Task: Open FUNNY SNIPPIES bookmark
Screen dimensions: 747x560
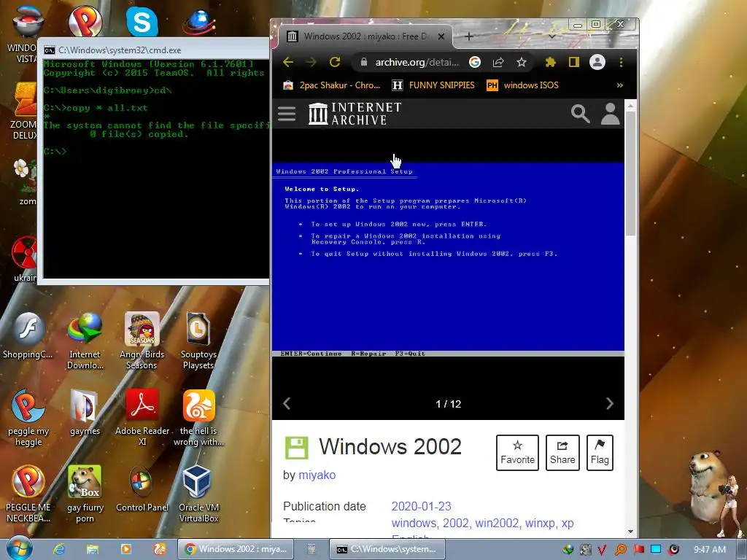Action: coord(433,85)
